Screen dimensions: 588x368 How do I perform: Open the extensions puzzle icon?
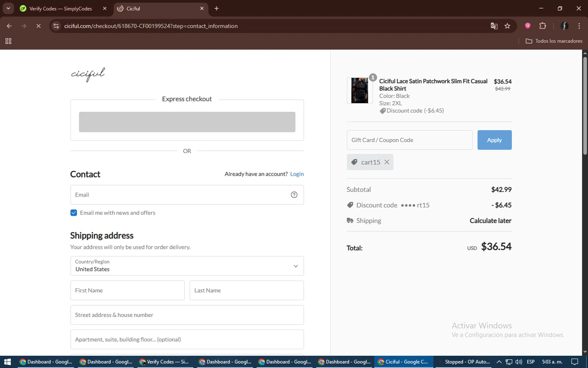pyautogui.click(x=543, y=26)
